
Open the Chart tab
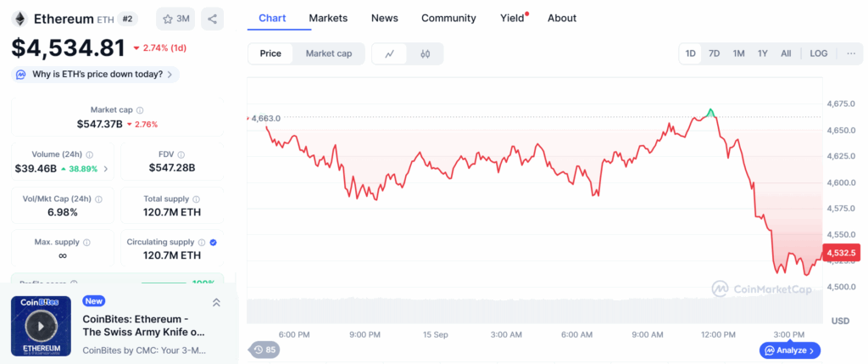click(272, 19)
